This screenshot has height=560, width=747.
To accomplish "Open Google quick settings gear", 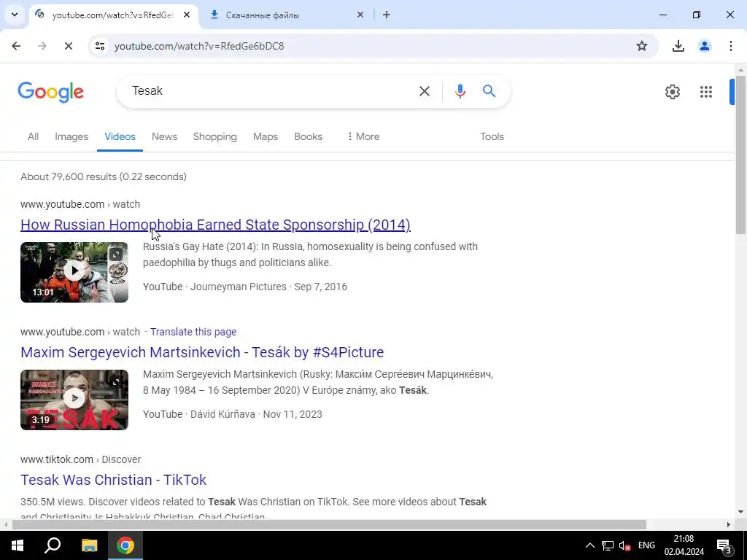I will (672, 91).
